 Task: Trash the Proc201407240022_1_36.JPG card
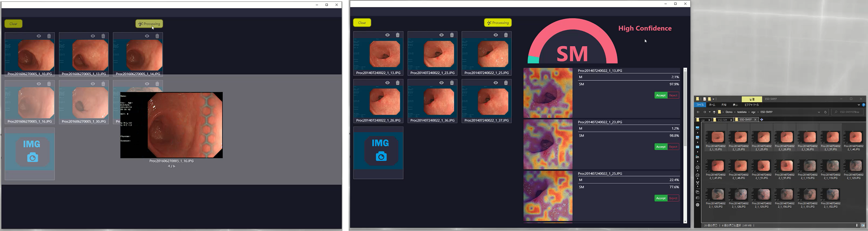coord(452,83)
